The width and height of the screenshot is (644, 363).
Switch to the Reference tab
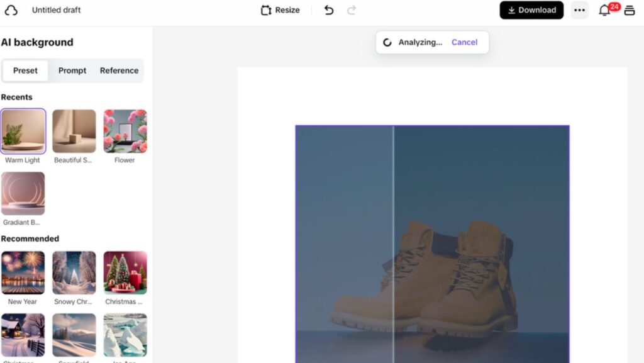(x=119, y=70)
